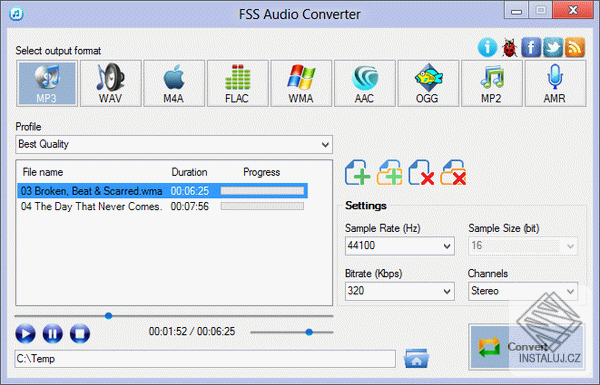Image resolution: width=600 pixels, height=385 pixels.
Task: Select MP3 output format
Action: tap(47, 83)
